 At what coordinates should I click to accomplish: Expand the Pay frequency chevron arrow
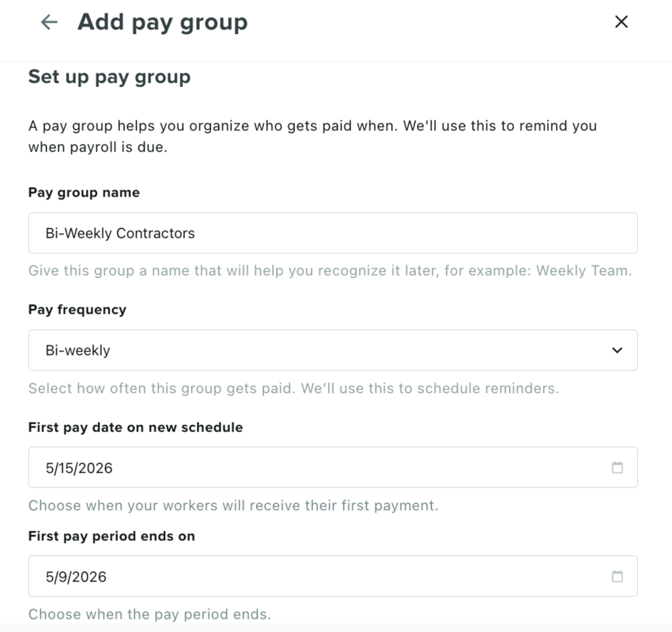pyautogui.click(x=617, y=350)
